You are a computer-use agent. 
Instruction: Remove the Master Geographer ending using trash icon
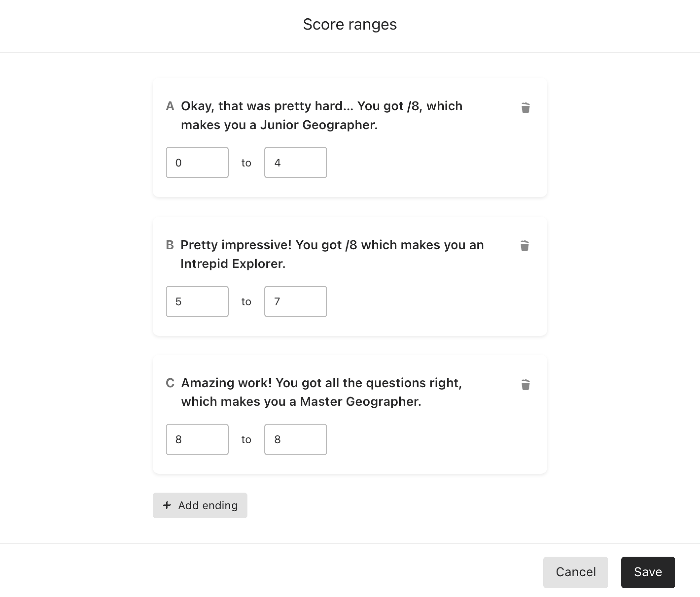pos(525,385)
